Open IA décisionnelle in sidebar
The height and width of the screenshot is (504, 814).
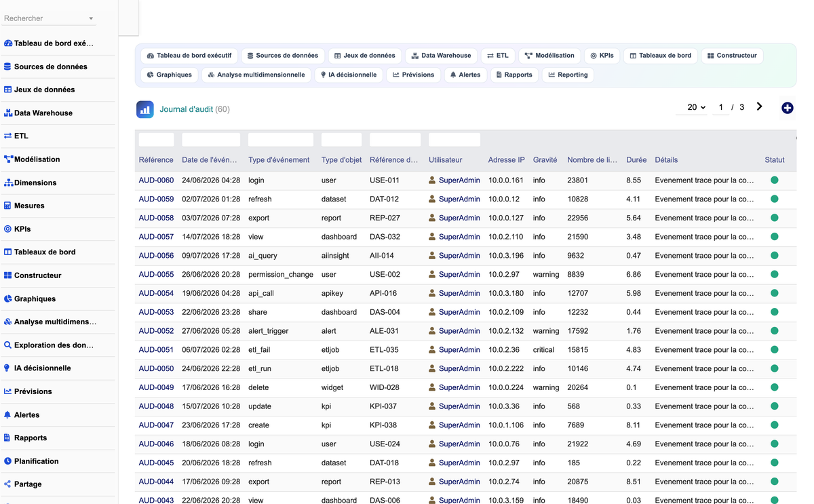[37, 368]
